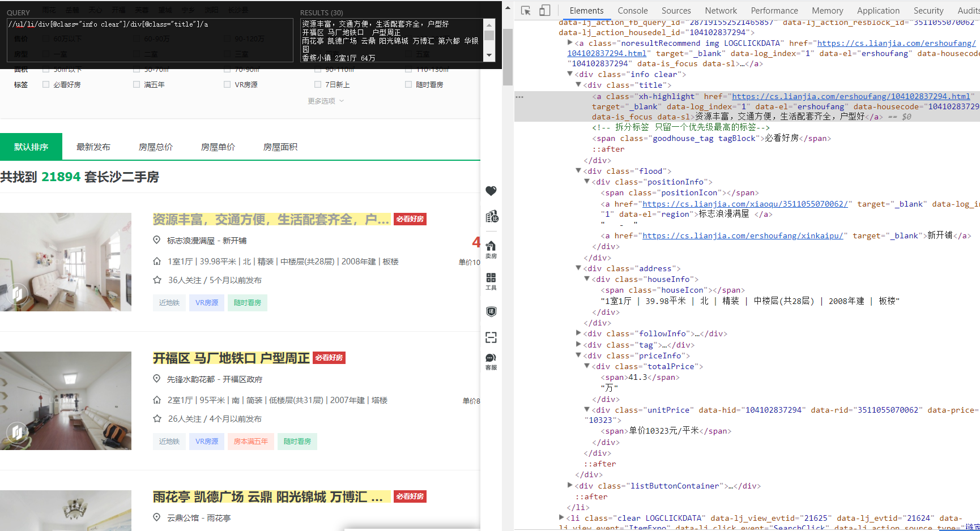Viewport: 980px width, 531px height.
Task: Expand the noresultRecommend anchor node
Action: (570, 43)
